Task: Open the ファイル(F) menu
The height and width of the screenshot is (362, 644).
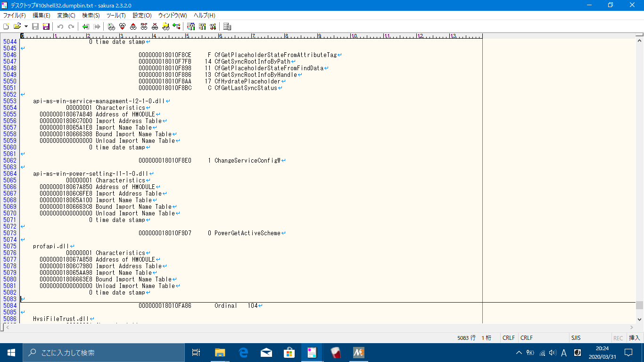Action: click(x=15, y=16)
